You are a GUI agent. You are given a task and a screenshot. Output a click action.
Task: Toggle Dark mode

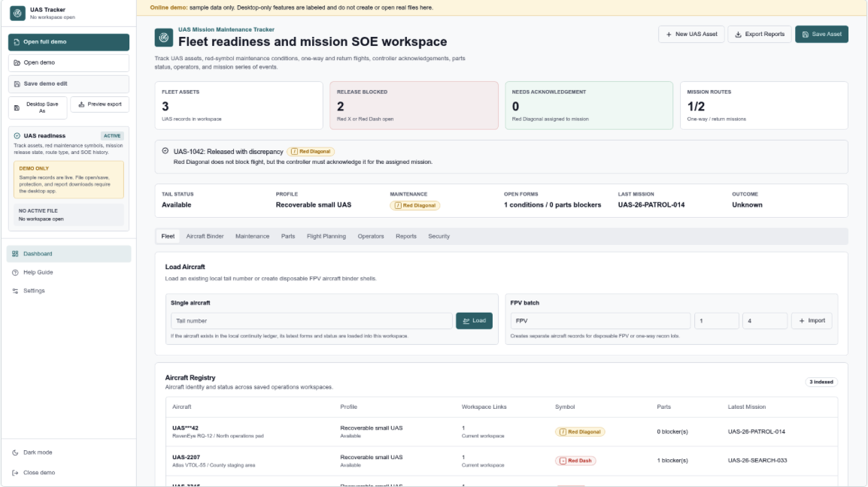68,452
